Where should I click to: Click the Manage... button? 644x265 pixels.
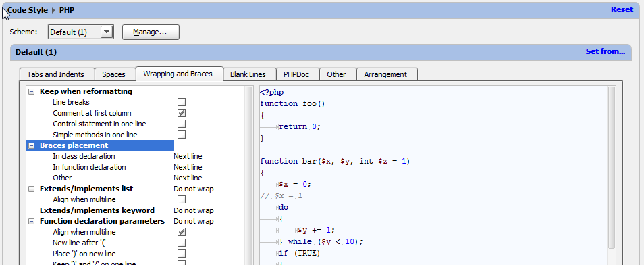click(151, 32)
